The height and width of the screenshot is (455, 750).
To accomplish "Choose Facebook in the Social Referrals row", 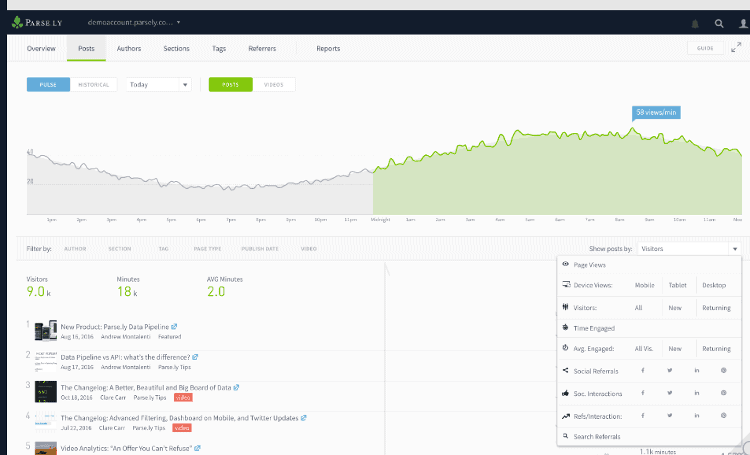I will point(643,370).
